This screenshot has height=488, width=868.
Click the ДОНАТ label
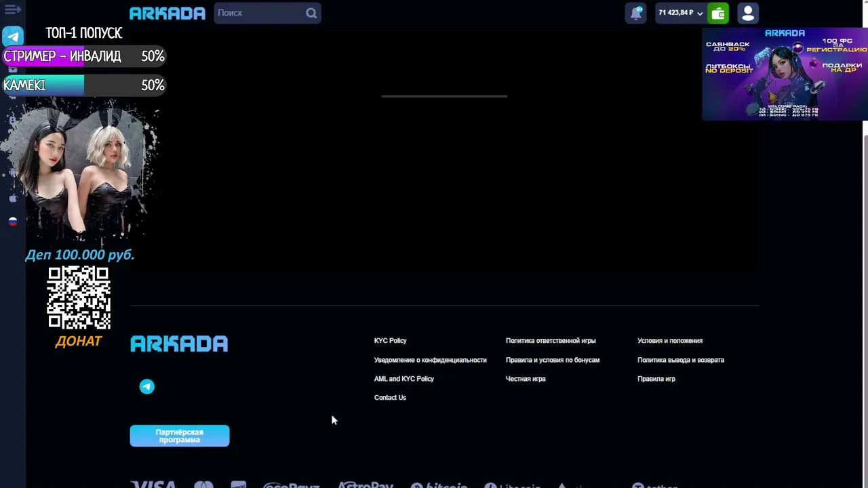79,341
